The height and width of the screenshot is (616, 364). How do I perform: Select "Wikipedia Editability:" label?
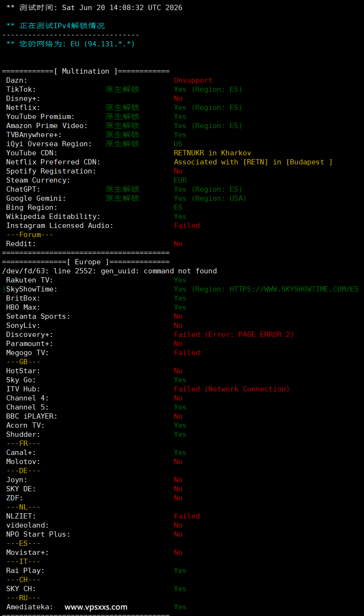point(54,216)
